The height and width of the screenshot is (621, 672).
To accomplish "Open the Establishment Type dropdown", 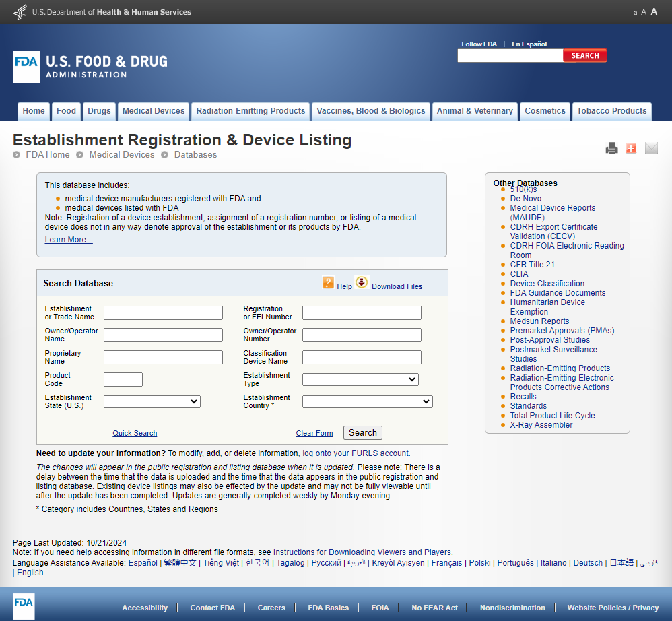I will pyautogui.click(x=360, y=380).
